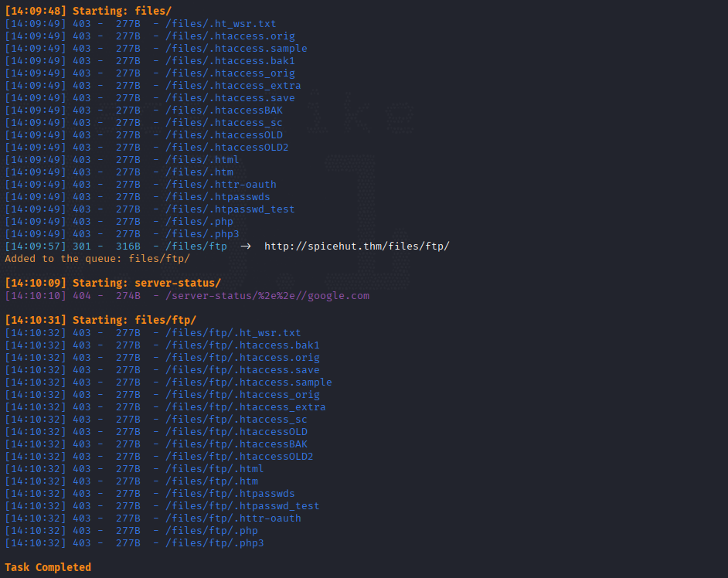Image resolution: width=728 pixels, height=578 pixels.
Task: Click the "/files/ftp/.php3" path
Action: pos(215,543)
